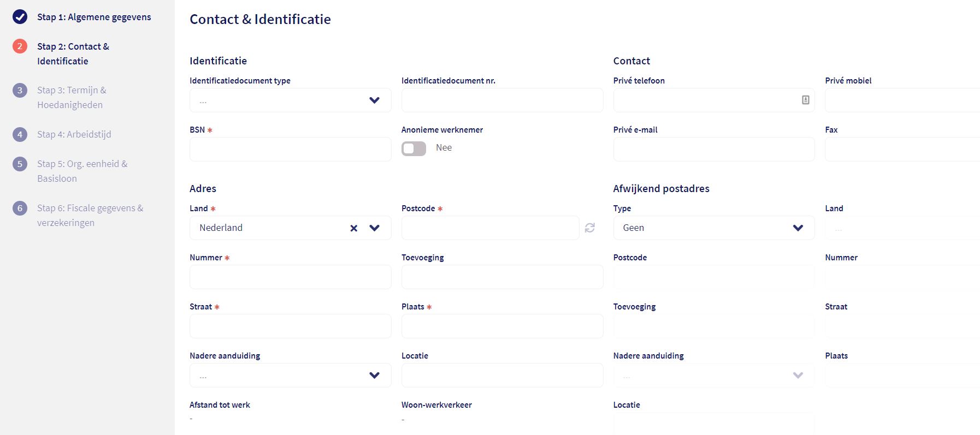Open Stap 3: Termijn & Hoedanigheden
The height and width of the screenshot is (435, 980).
(x=72, y=97)
